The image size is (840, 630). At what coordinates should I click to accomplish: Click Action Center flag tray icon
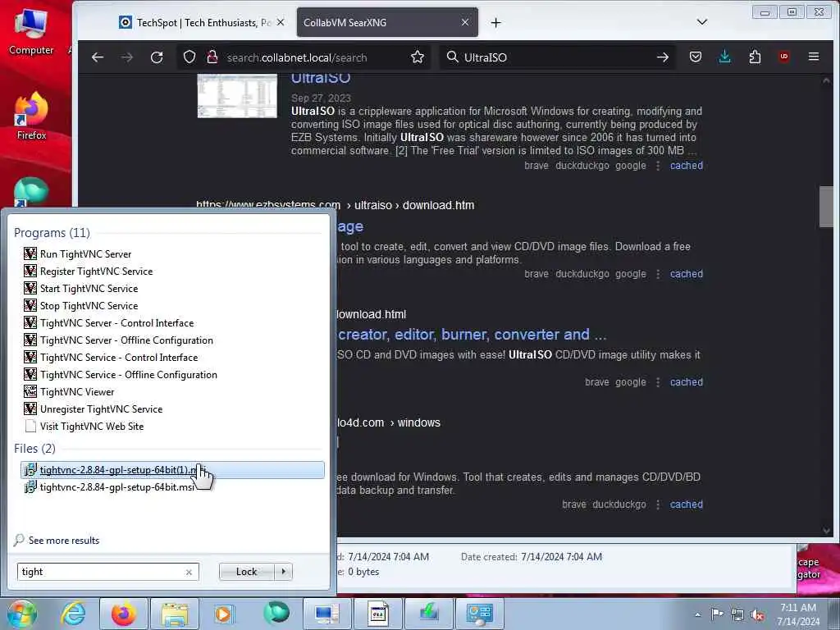coord(717,614)
